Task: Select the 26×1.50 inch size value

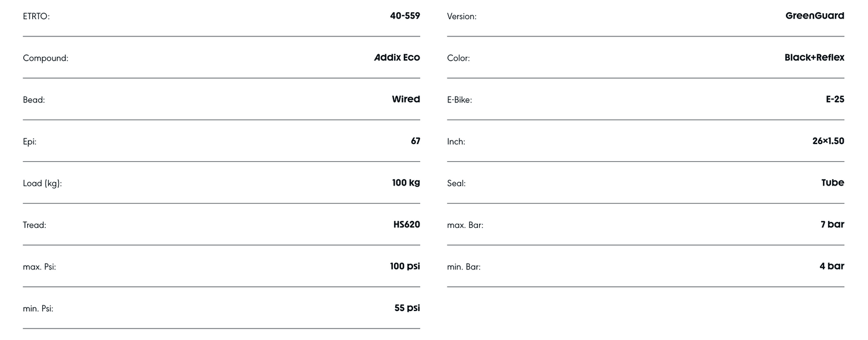Action: coord(827,141)
